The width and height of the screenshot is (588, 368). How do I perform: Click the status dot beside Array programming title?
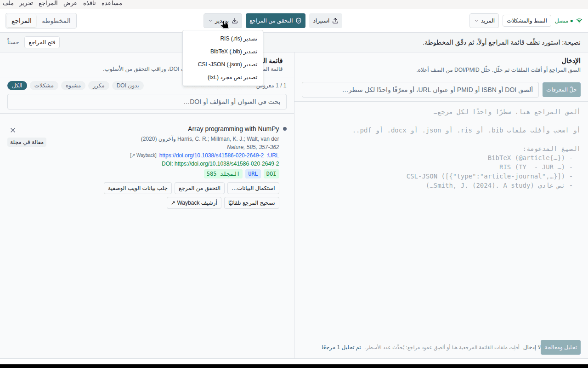point(285,129)
